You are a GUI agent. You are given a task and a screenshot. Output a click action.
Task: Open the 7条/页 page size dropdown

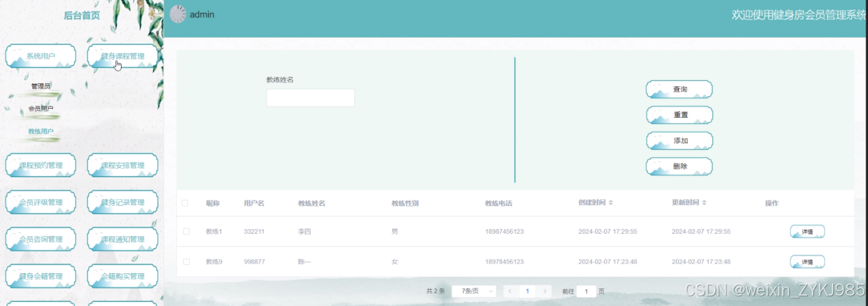coord(474,291)
